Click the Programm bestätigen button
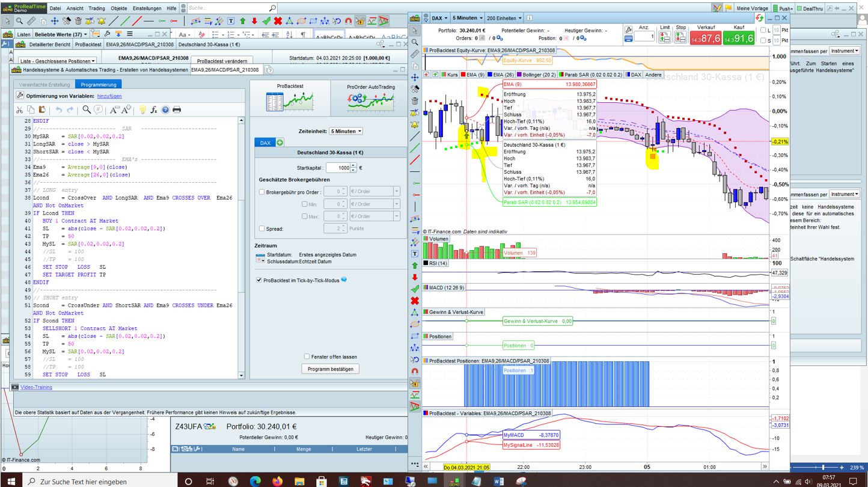The height and width of the screenshot is (487, 868). 330,369
